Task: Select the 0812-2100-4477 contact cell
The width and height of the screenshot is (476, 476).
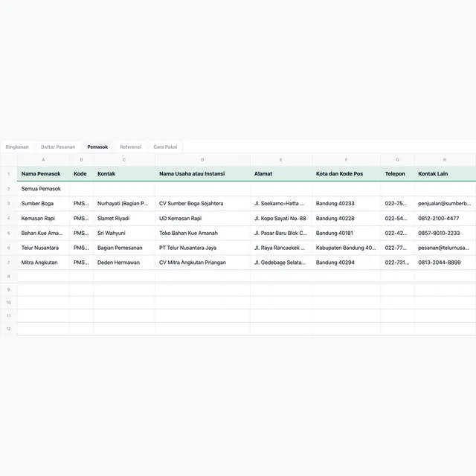Action: [x=445, y=218]
